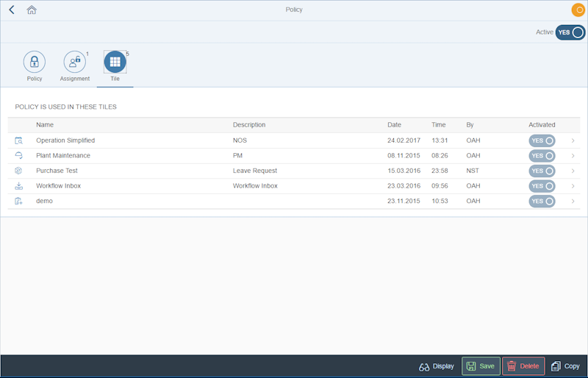Click the time 13:31
The width and height of the screenshot is (588, 378).
click(440, 140)
